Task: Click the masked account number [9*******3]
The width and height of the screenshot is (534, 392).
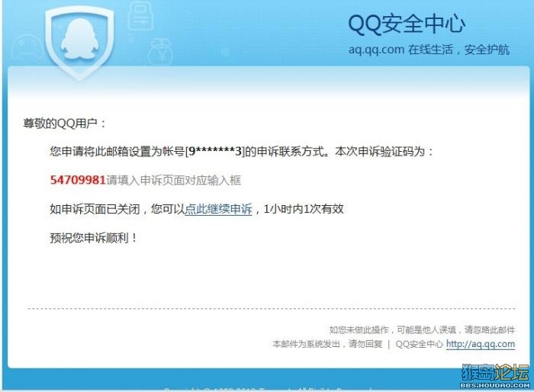Action: click(215, 151)
